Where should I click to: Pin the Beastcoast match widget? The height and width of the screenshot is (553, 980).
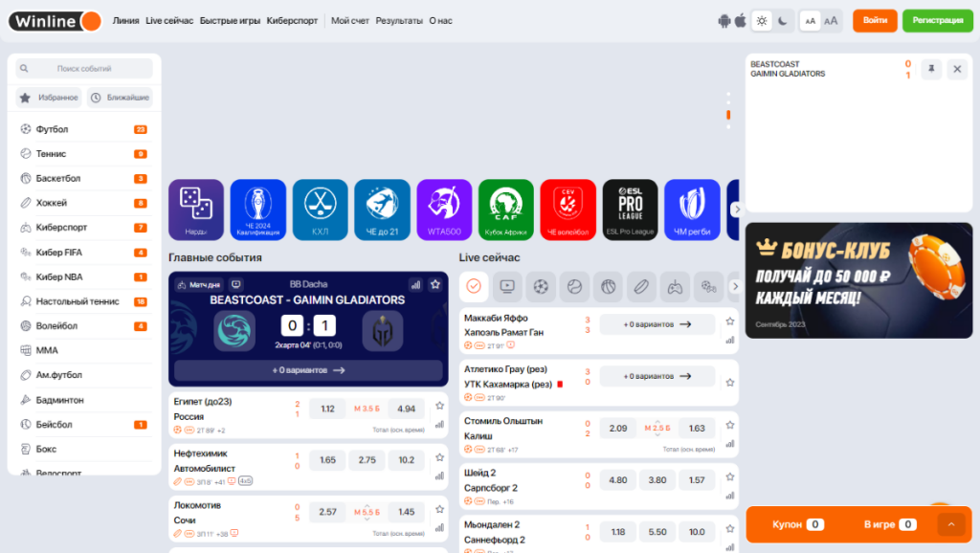click(x=931, y=69)
